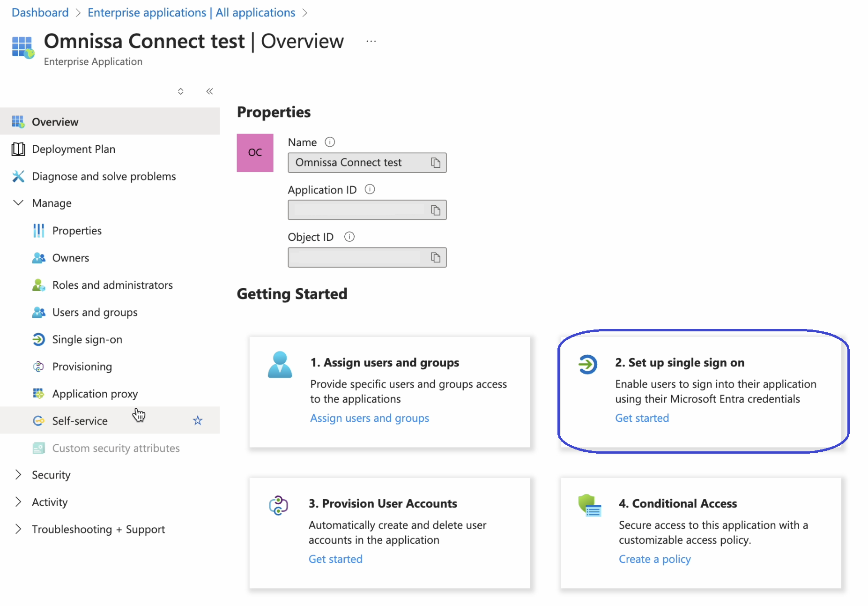Click the Activity section label
This screenshot has width=868, height=606.
[50, 502]
